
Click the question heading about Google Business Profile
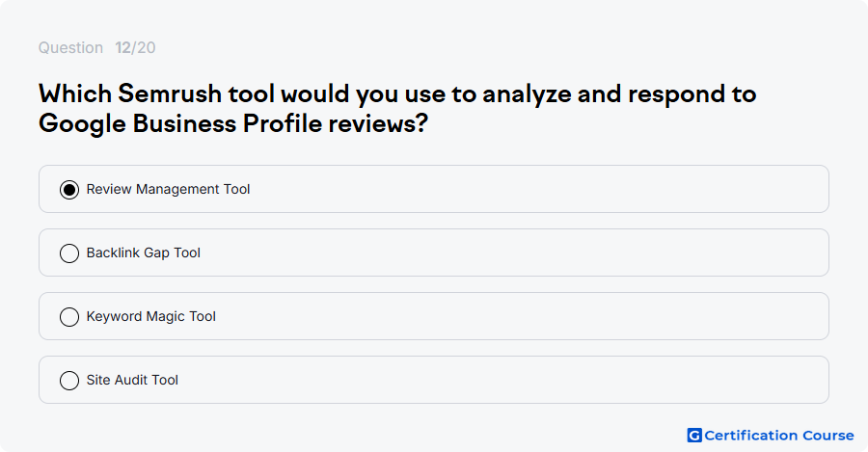pyautogui.click(x=397, y=109)
